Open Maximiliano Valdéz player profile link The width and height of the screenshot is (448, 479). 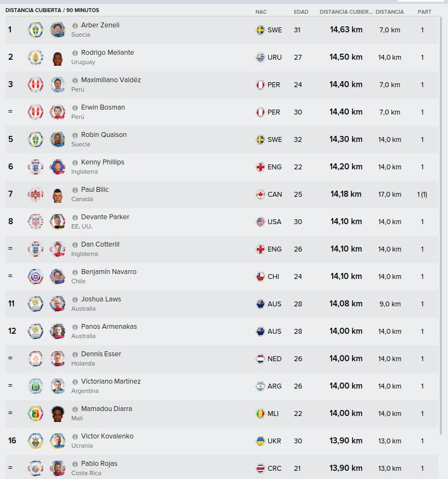(111, 79)
